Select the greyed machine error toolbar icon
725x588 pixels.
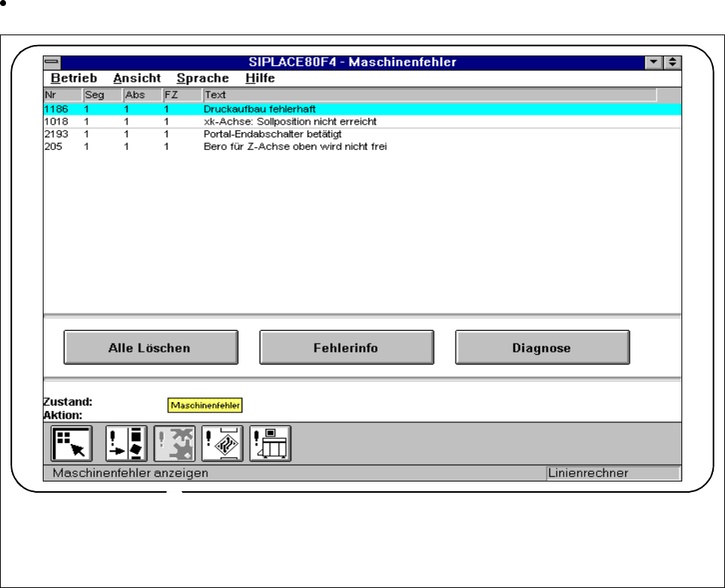pyautogui.click(x=174, y=444)
